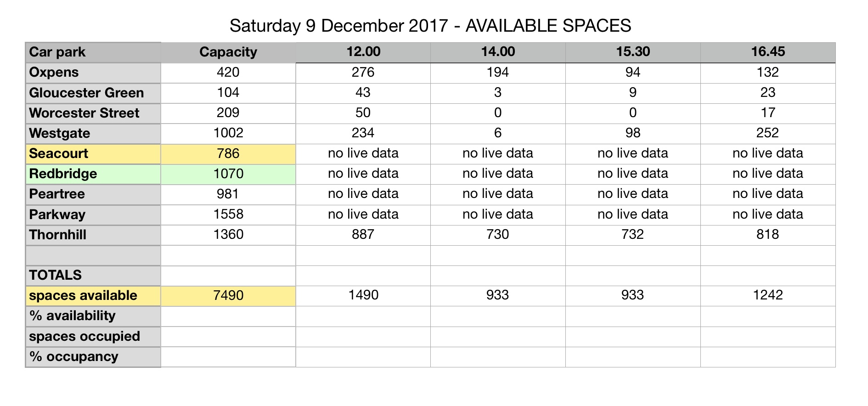
Task: Click the Gloucester Green capacity cell 104
Action: point(228,93)
